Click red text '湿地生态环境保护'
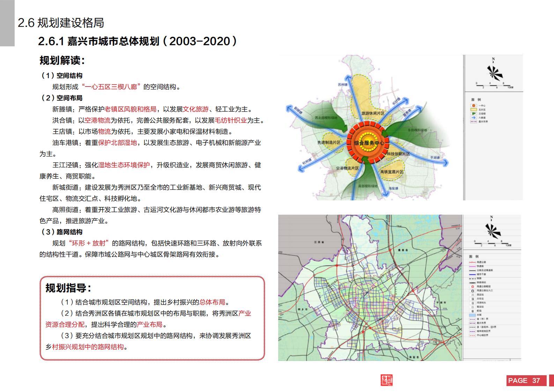Image resolution: width=554 pixels, height=392 pixels. coord(124,165)
